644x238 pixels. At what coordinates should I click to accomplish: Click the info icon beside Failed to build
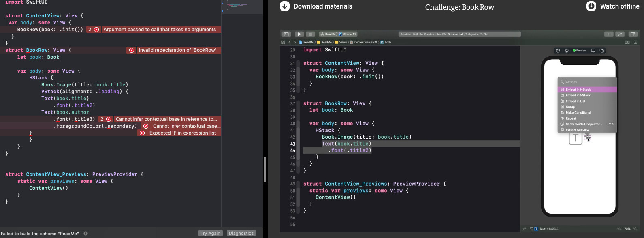(x=85, y=234)
